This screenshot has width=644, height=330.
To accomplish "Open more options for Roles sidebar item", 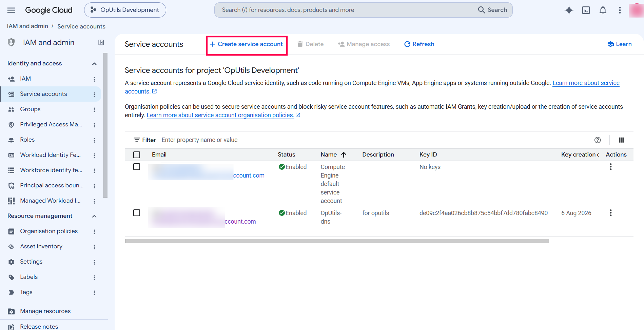I will (x=94, y=140).
